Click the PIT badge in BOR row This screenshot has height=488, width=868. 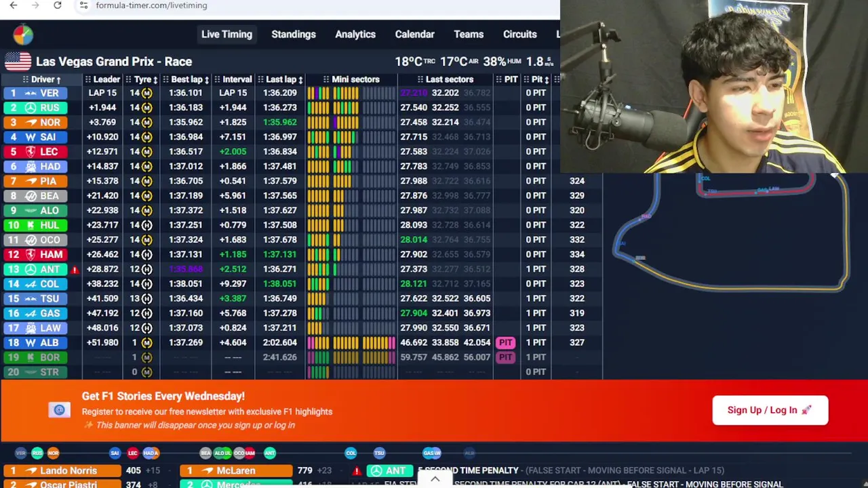505,357
